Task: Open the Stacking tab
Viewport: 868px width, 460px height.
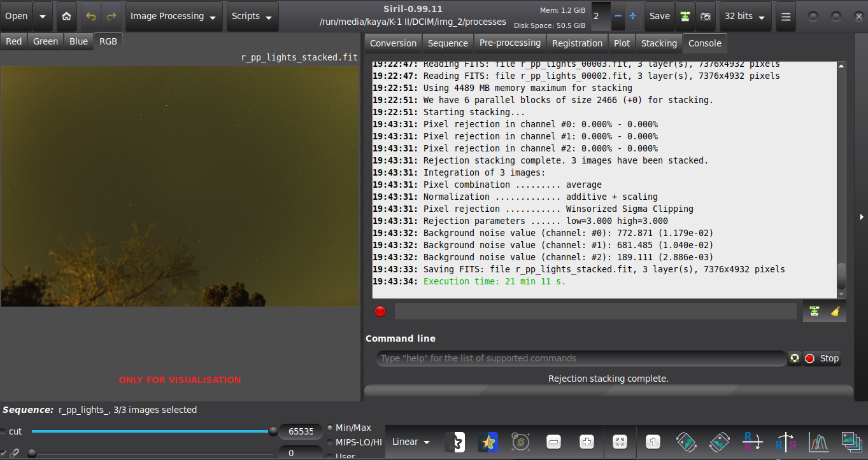Action: coord(659,43)
